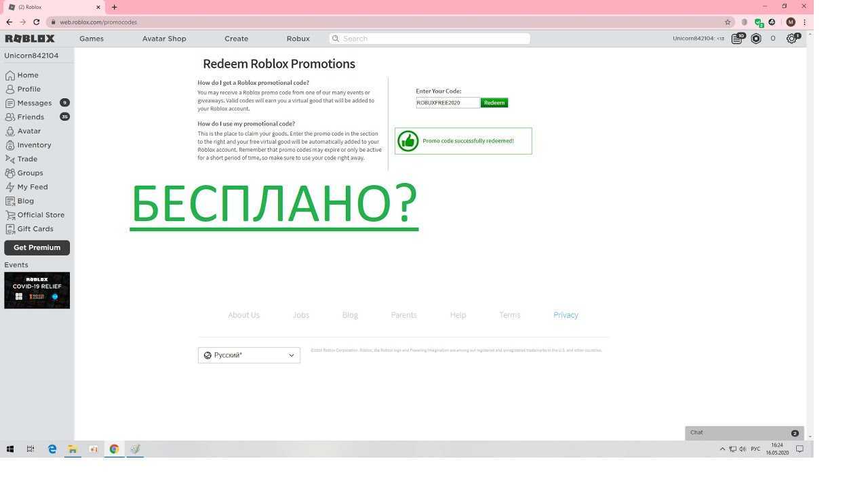The image size is (868, 488).
Task: Open the Create menu
Action: tap(236, 39)
